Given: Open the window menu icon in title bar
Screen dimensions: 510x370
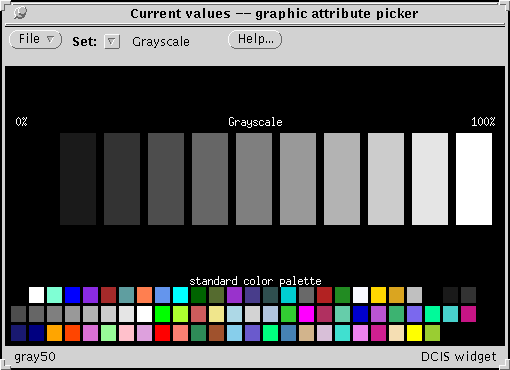Looking at the screenshot, I should click(20, 13).
